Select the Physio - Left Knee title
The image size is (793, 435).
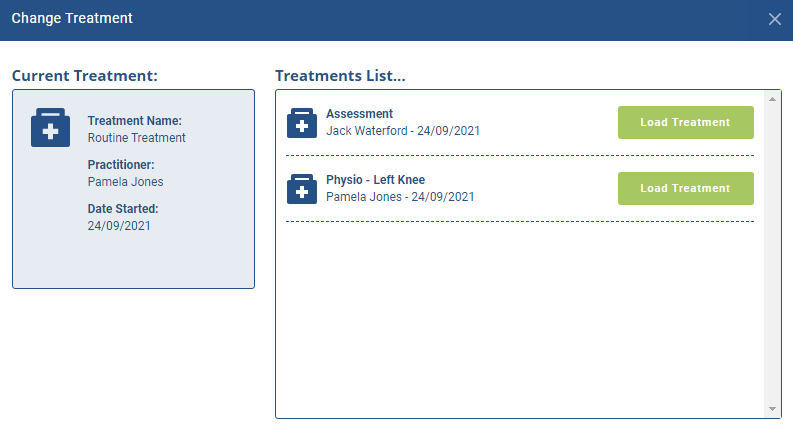[x=375, y=180]
